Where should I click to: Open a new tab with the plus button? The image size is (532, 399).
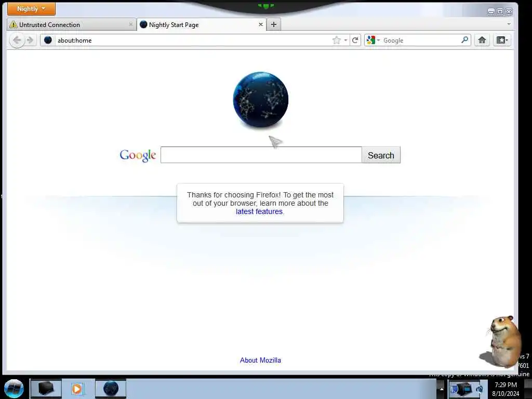click(x=274, y=24)
